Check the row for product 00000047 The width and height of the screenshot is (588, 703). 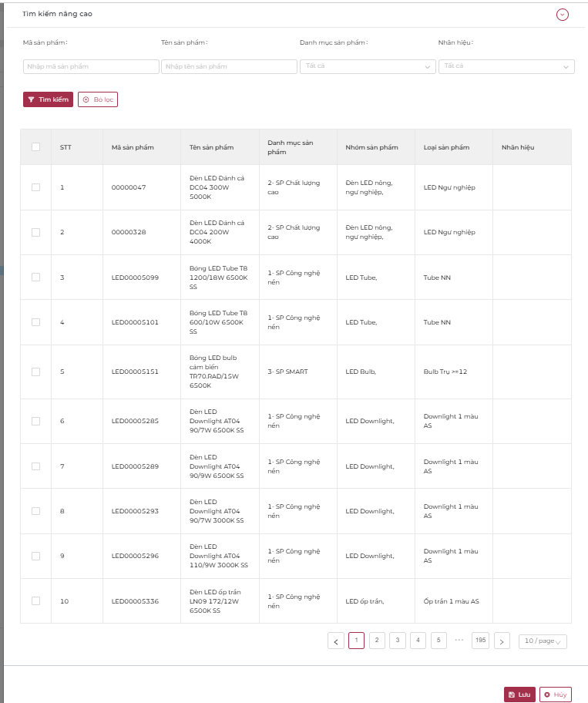[x=36, y=187]
